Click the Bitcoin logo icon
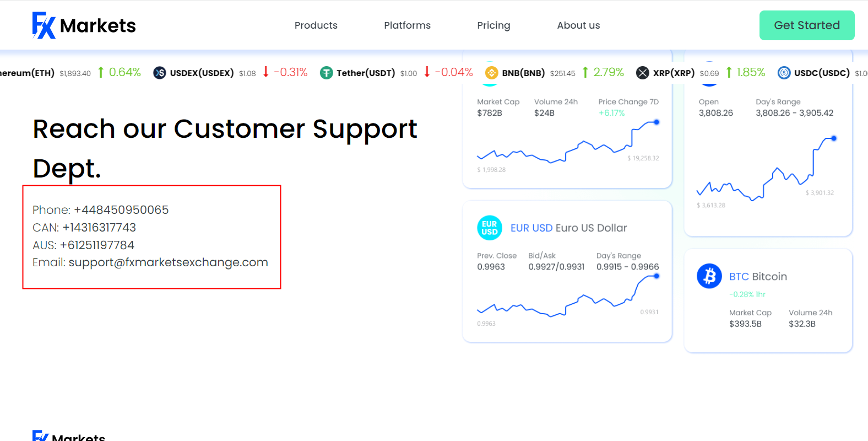 (x=709, y=276)
